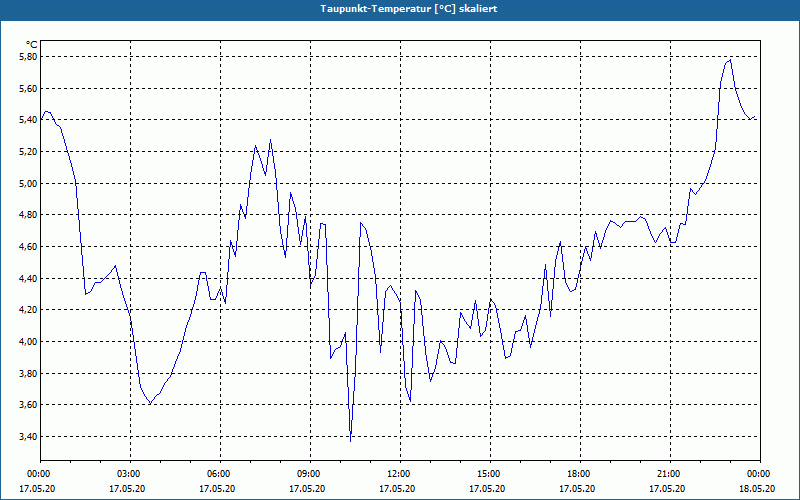Pick the 17.05.20 date beneath 09:00
Viewport: 800px width, 500px height.
tap(307, 488)
